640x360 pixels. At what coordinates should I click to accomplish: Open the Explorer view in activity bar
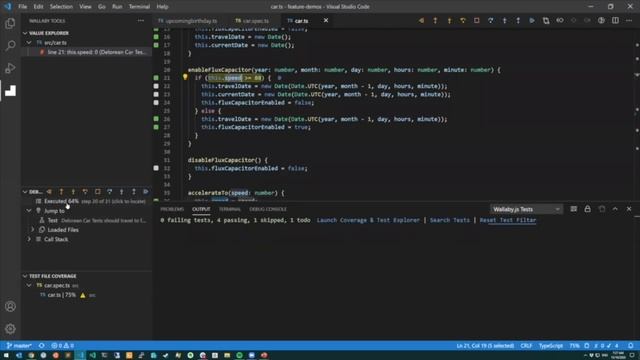coord(10,23)
